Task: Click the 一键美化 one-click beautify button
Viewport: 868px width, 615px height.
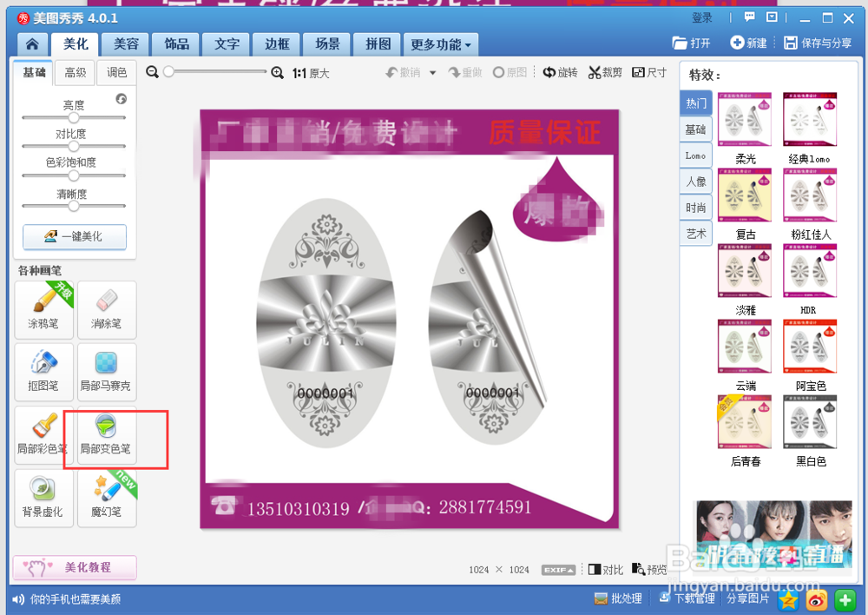Action: point(74,237)
